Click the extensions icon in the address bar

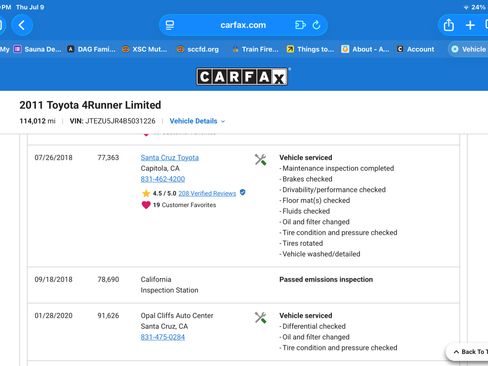point(300,25)
